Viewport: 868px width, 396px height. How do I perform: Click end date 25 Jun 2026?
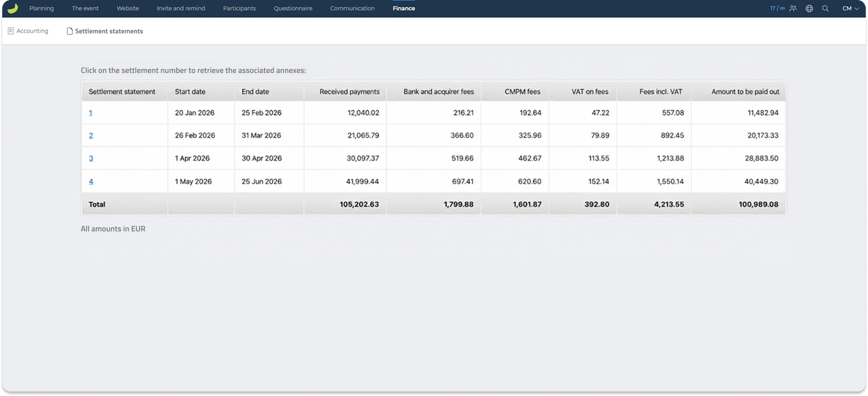(261, 182)
